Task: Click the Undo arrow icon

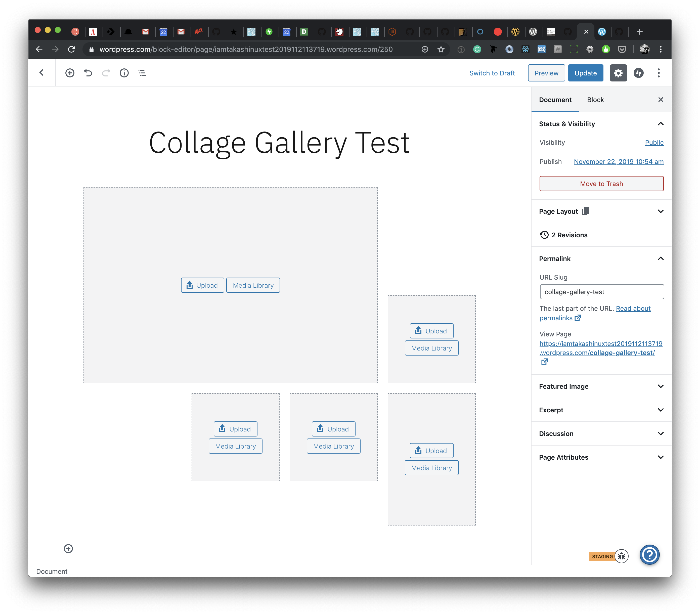Action: [88, 73]
